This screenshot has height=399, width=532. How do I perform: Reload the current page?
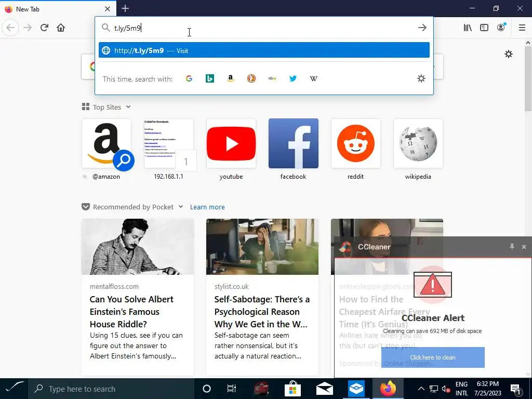pos(44,28)
